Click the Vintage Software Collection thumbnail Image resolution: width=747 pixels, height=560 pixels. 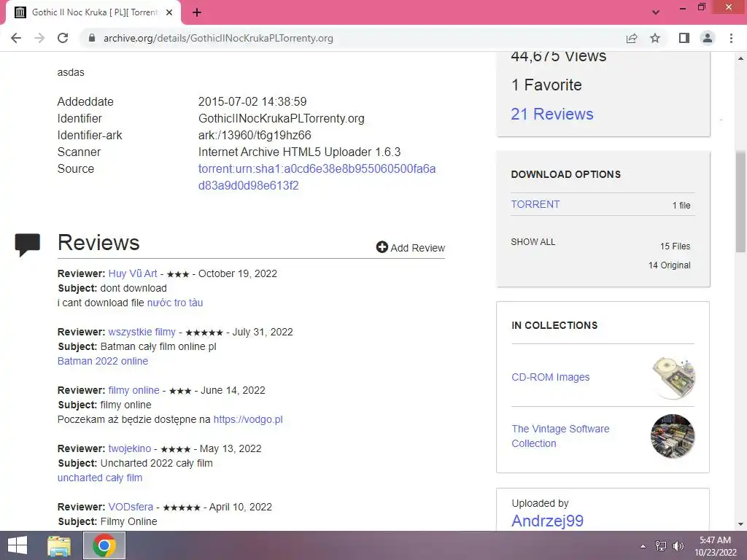tap(673, 436)
